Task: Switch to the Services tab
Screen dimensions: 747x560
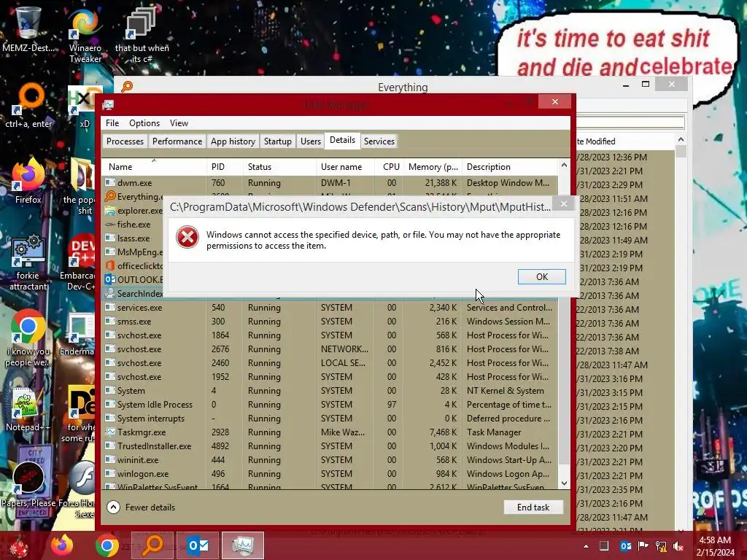Action: tap(379, 141)
